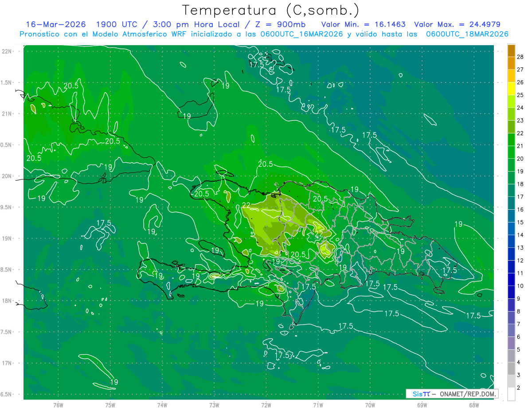Click the legend swatch between 27 and 28
The image size is (532, 411).
pos(511,63)
